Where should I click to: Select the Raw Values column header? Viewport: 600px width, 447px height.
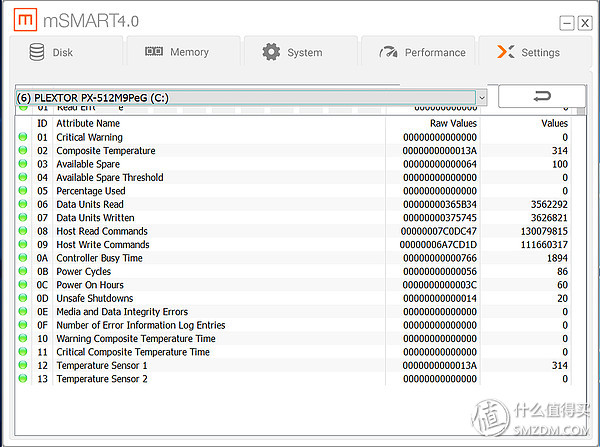coord(453,123)
